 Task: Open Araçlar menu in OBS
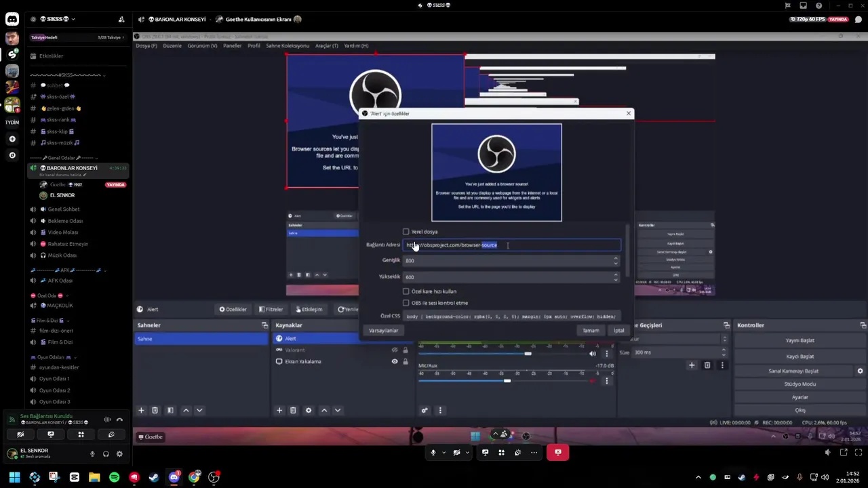pyautogui.click(x=327, y=45)
